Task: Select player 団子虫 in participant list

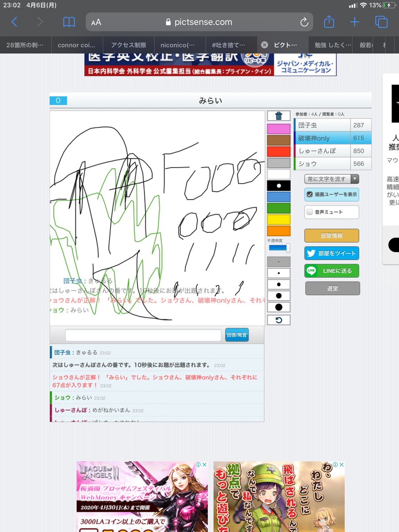Action: [x=332, y=125]
